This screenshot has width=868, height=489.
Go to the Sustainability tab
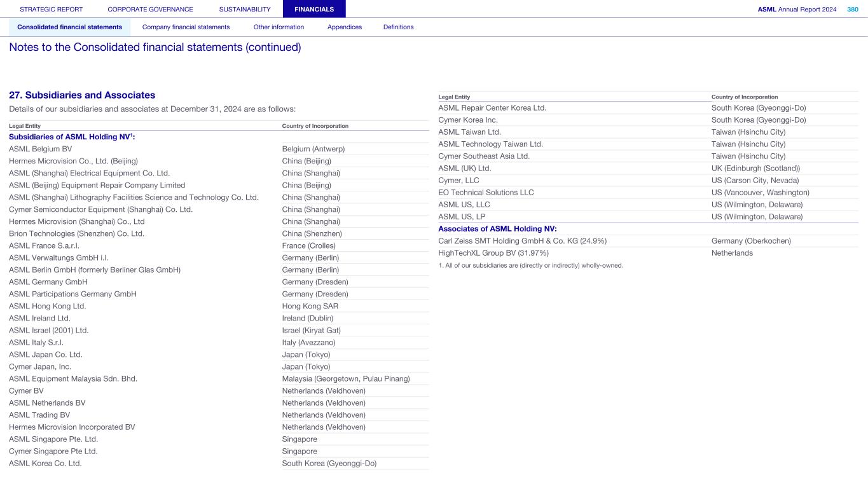tap(245, 10)
